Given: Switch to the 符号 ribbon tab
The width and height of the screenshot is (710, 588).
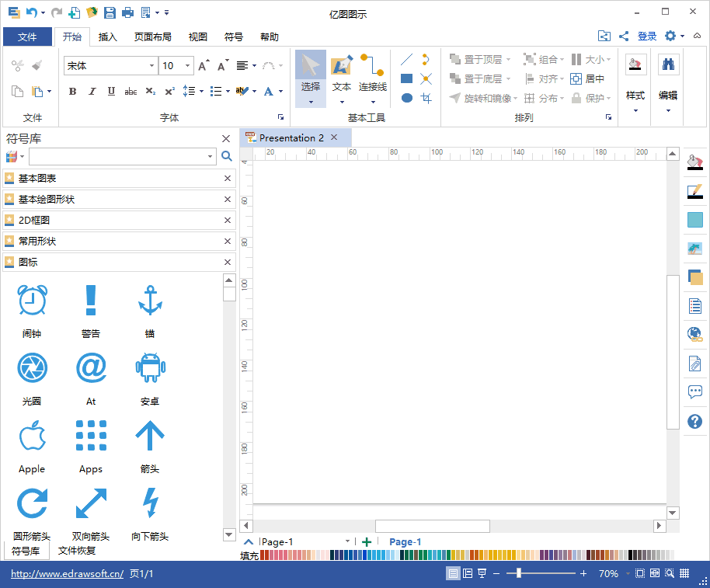Looking at the screenshot, I should 233,37.
